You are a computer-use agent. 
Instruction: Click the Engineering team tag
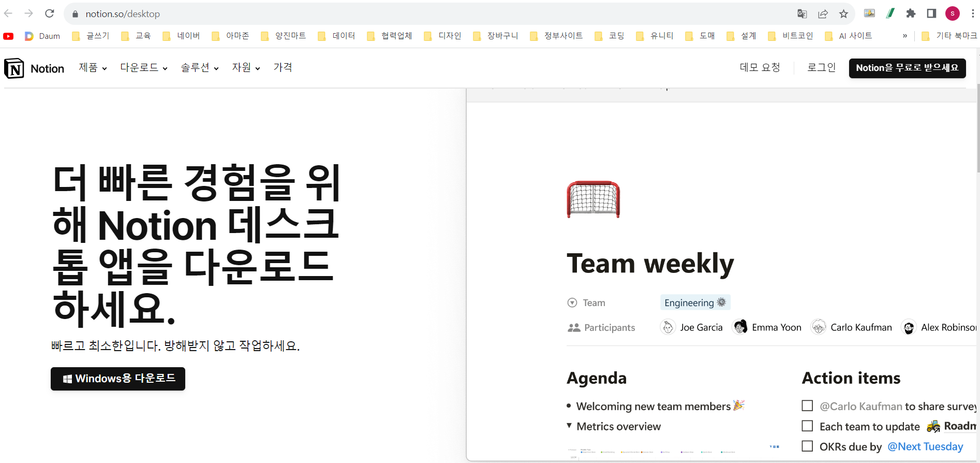pyautogui.click(x=695, y=302)
